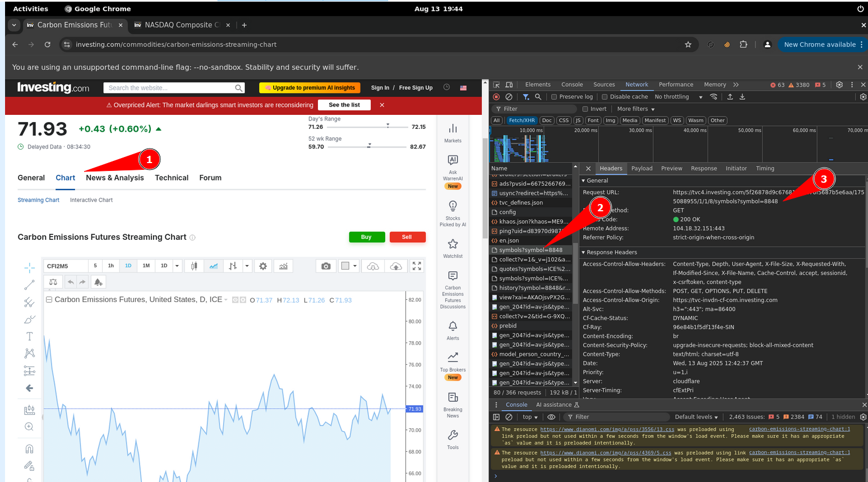868x482 pixels.
Task: Stop recording the network log
Action: tap(496, 97)
